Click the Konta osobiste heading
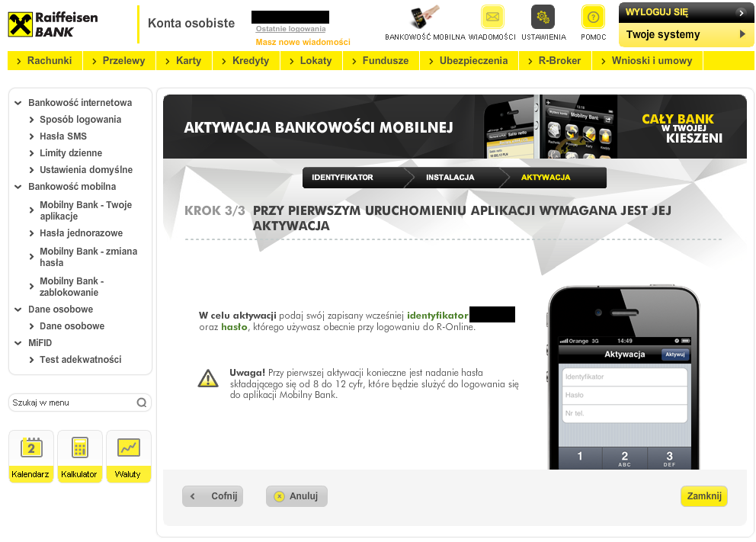Image resolution: width=756 pixels, height=542 pixels. coord(191,23)
